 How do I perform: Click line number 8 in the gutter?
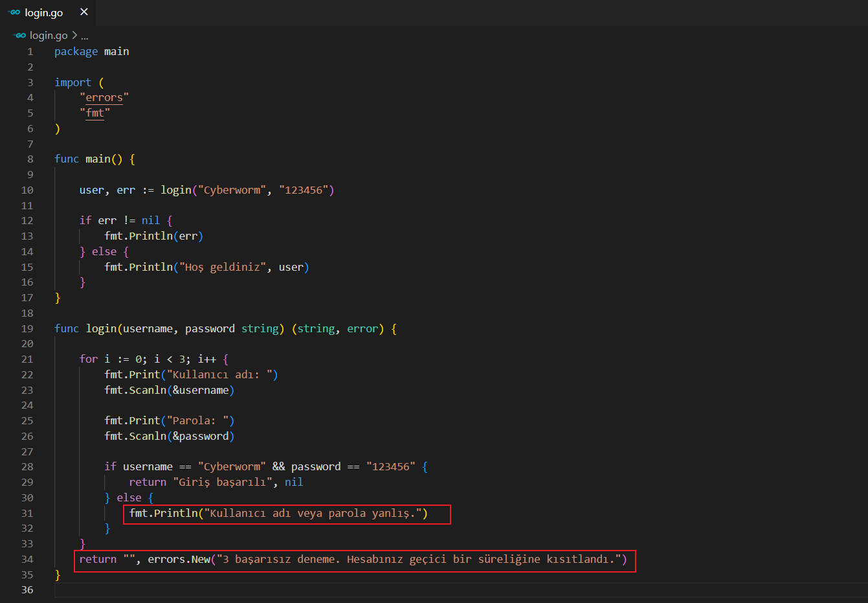[x=30, y=159]
